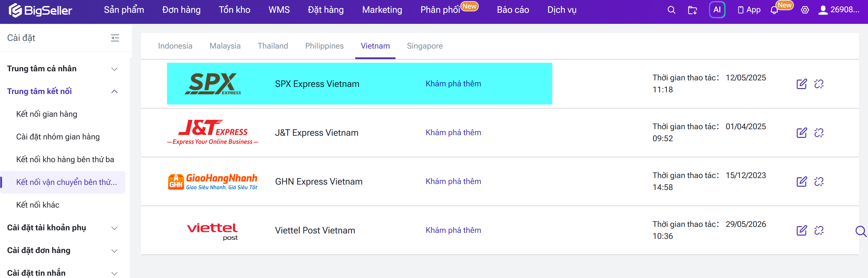Unlink the GHN Express Vietnam connection
This screenshot has width=868, height=278.
pos(819,182)
